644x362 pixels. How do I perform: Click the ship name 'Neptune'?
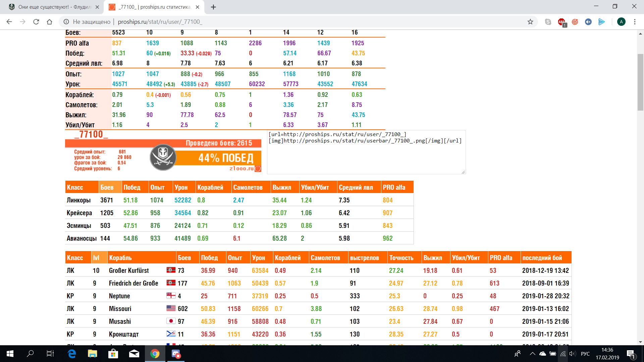click(119, 296)
